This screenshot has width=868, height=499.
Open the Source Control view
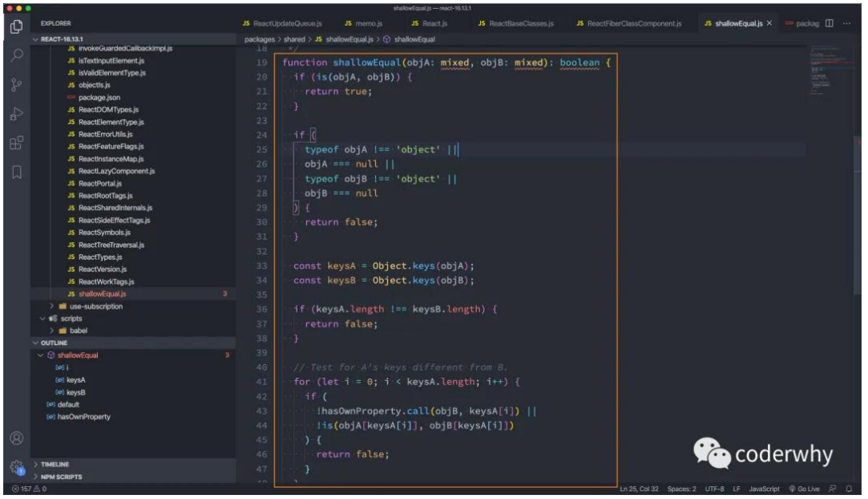(15, 83)
